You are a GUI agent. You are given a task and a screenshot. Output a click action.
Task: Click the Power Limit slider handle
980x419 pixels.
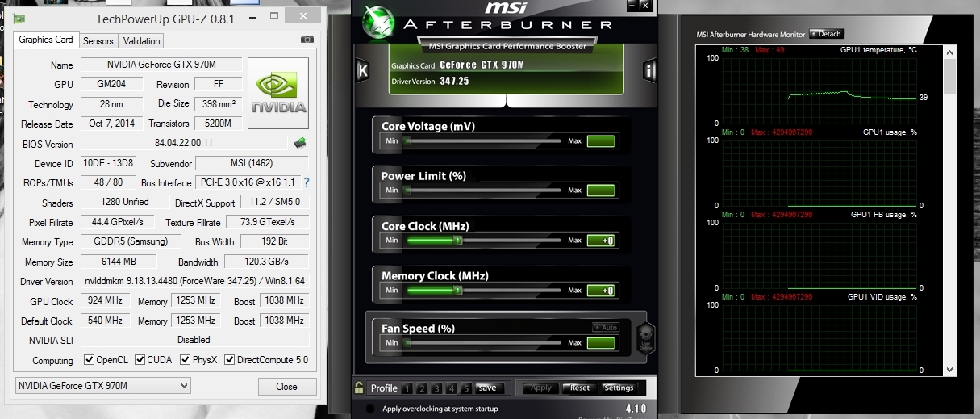click(x=408, y=191)
